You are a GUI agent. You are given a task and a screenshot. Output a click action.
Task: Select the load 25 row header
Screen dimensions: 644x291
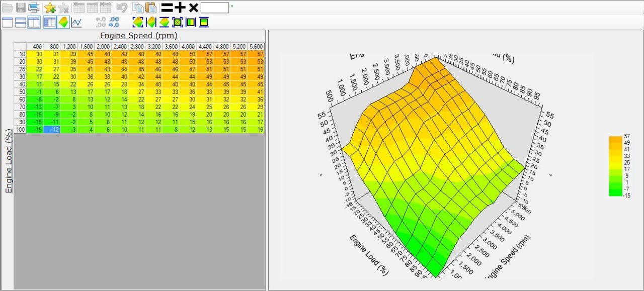20,69
